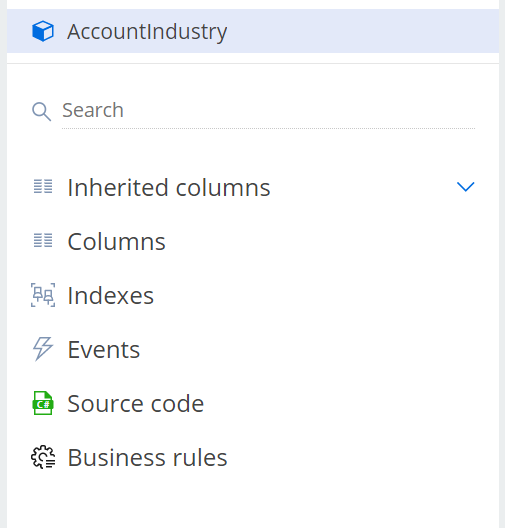The image size is (505, 528).
Task: Click the Events lightning bolt icon
Action: pyautogui.click(x=43, y=349)
